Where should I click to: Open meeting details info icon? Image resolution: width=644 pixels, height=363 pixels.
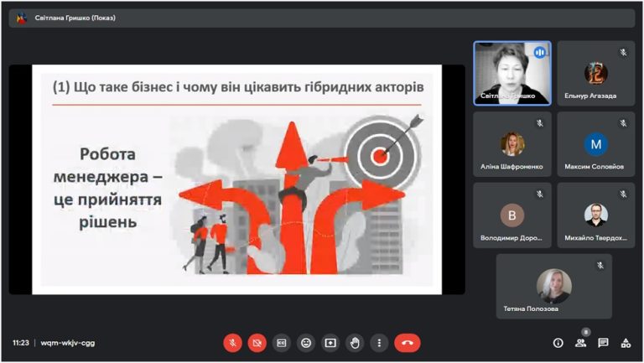(x=558, y=343)
